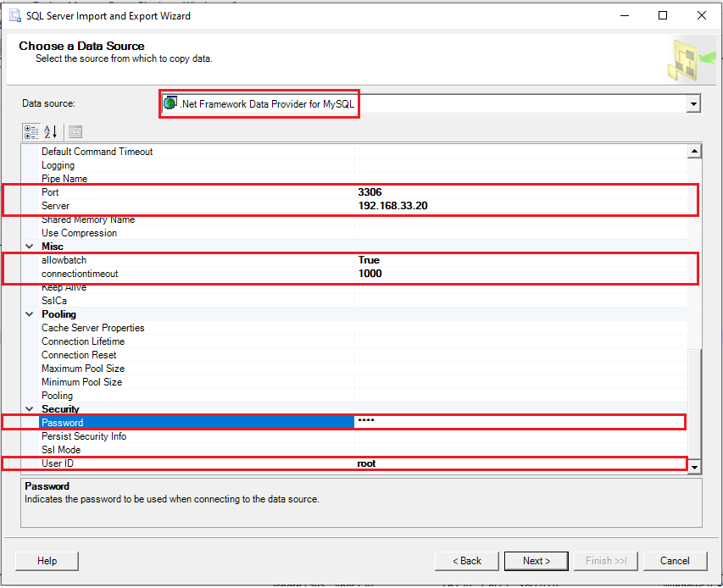This screenshot has height=588, width=723.
Task: Click the MySQL provider globe icon
Action: [170, 103]
